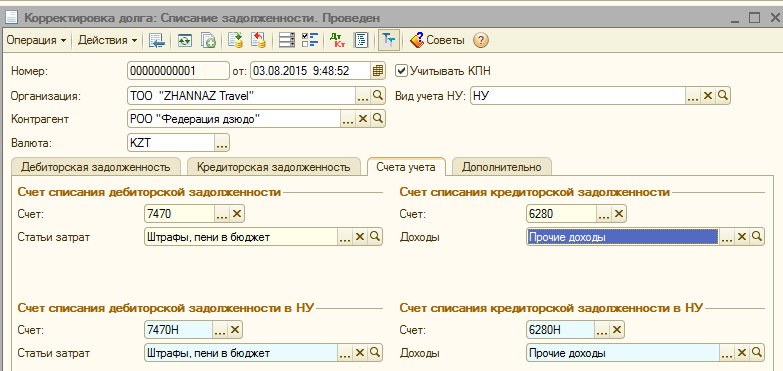Click highlighted Прочие доходы income field
783x371 pixels.
point(623,237)
